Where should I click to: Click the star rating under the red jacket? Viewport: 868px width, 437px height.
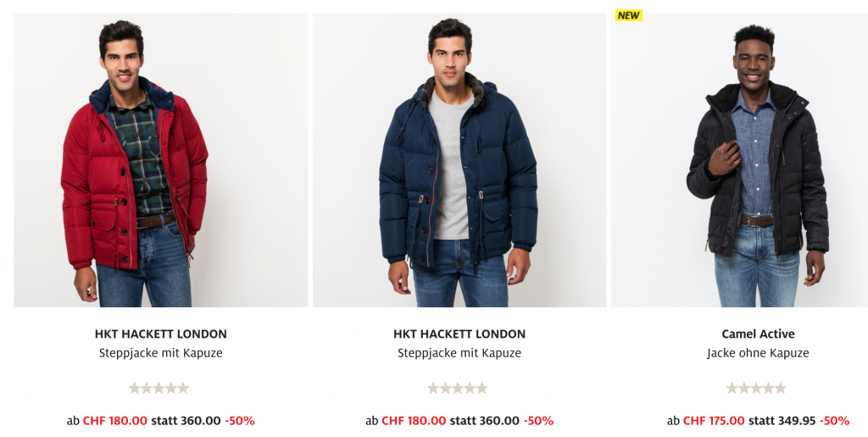tap(159, 389)
